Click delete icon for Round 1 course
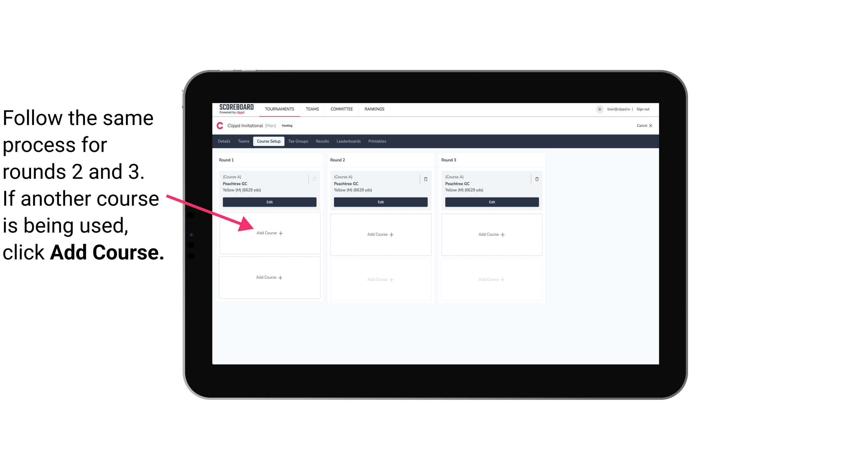The width and height of the screenshot is (868, 467). click(315, 179)
